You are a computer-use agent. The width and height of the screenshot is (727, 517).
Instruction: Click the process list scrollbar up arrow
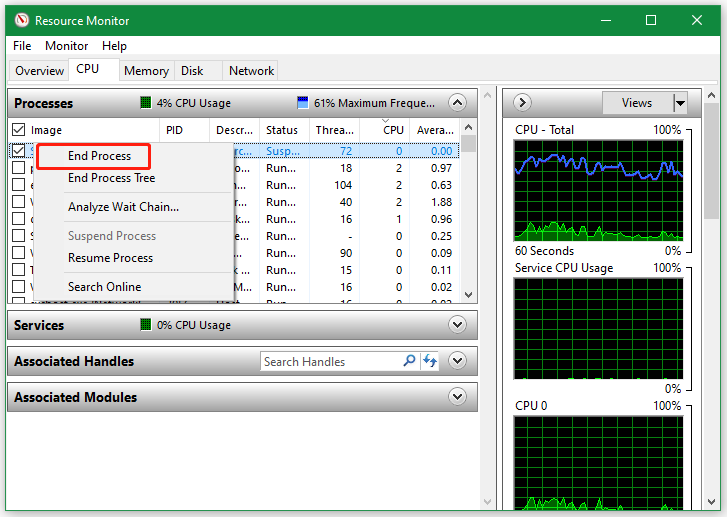coord(468,127)
